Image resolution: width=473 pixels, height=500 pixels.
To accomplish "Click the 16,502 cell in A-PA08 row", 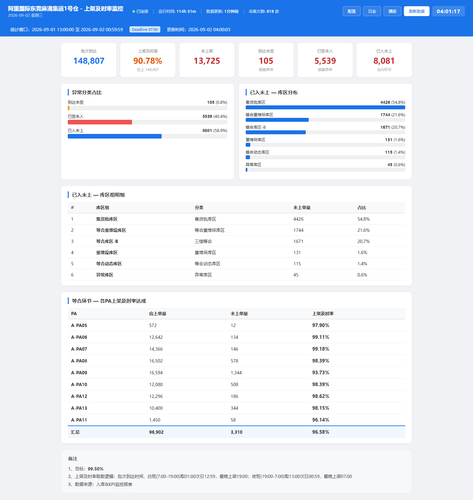I will click(156, 361).
